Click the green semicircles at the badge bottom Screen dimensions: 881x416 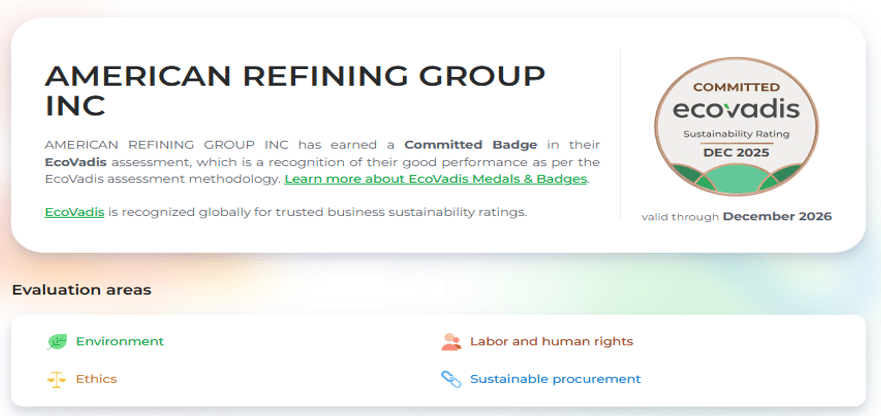(735, 178)
